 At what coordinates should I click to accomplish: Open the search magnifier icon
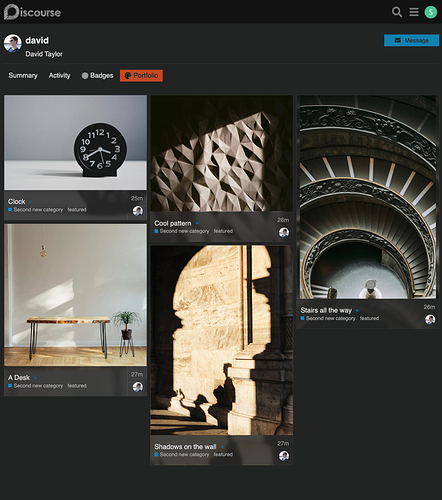[397, 12]
